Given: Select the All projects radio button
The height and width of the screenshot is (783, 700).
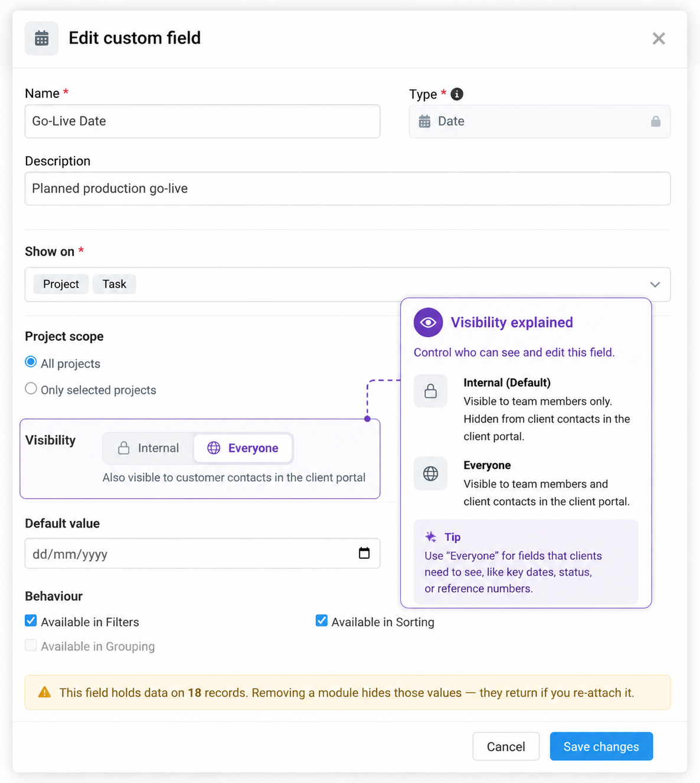Looking at the screenshot, I should (31, 362).
